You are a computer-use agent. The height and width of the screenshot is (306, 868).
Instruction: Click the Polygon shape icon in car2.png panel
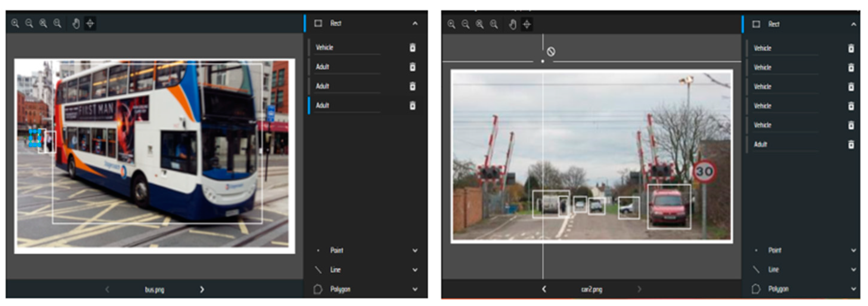point(756,289)
